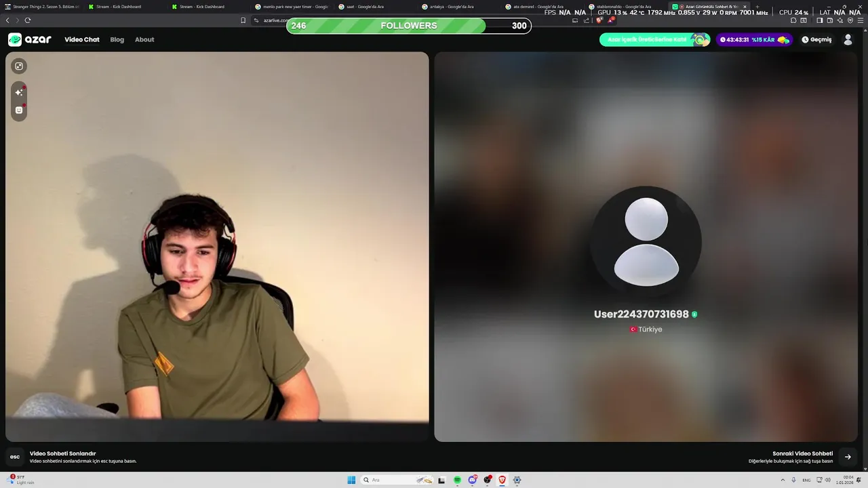The image size is (868, 488).
Task: Open the face filter sticker tool
Action: [x=19, y=110]
